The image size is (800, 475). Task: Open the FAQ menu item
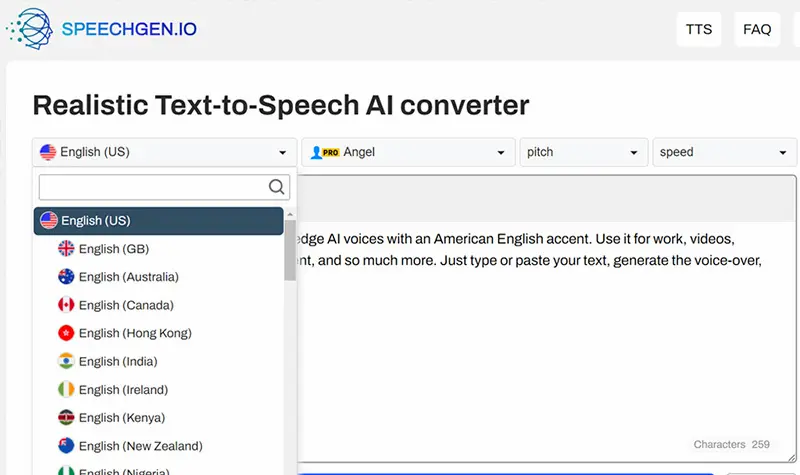(x=757, y=29)
